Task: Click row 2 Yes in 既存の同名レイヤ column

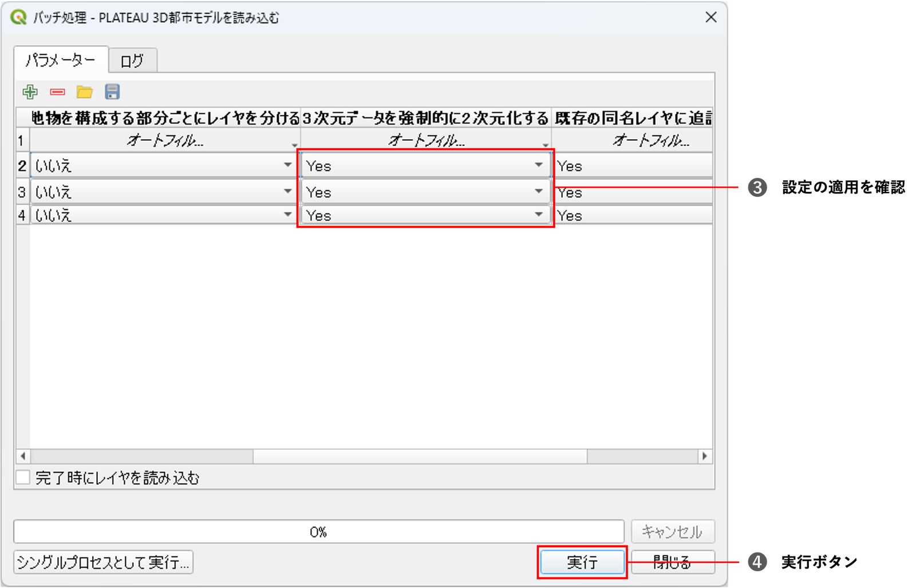Action: coord(633,165)
